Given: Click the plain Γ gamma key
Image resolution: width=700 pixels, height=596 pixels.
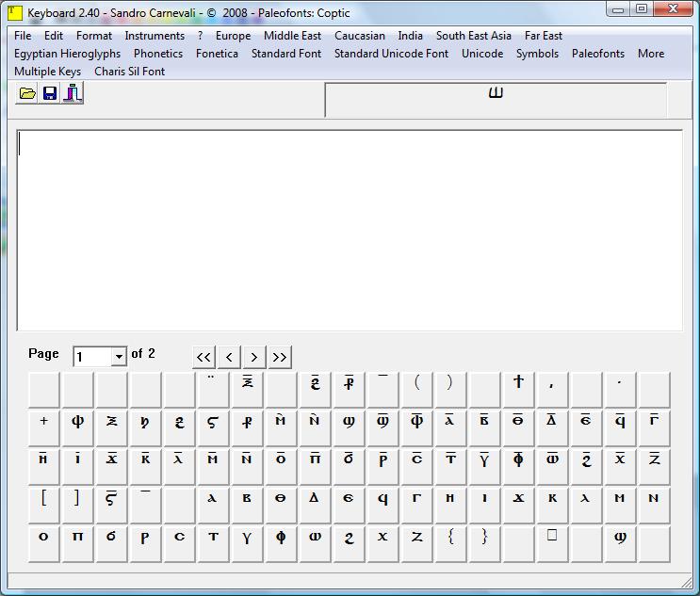Looking at the screenshot, I should 416,506.
